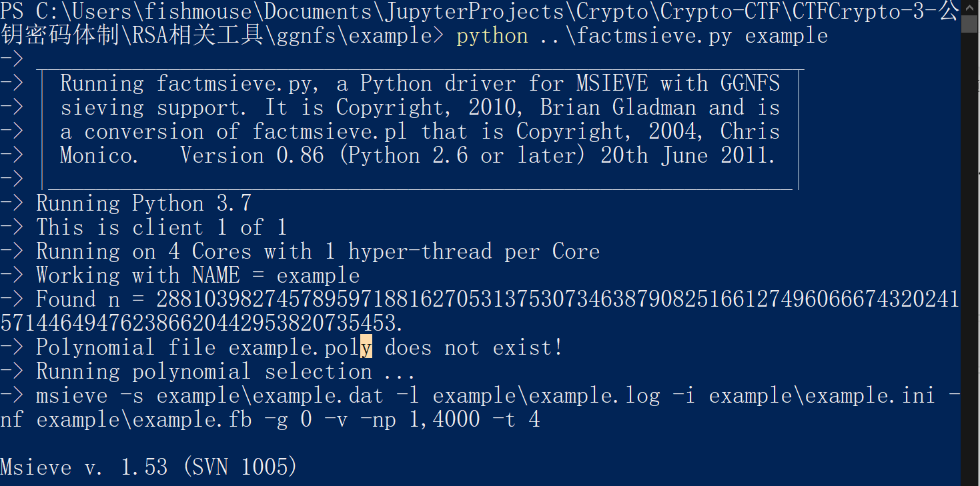Click 'Working with NAME = example' line

coord(197,275)
